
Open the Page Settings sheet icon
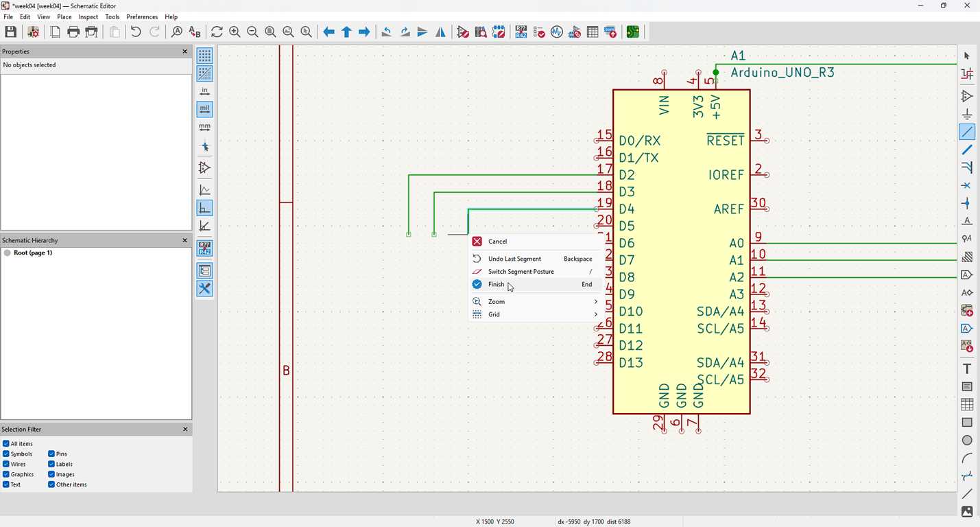coord(56,32)
